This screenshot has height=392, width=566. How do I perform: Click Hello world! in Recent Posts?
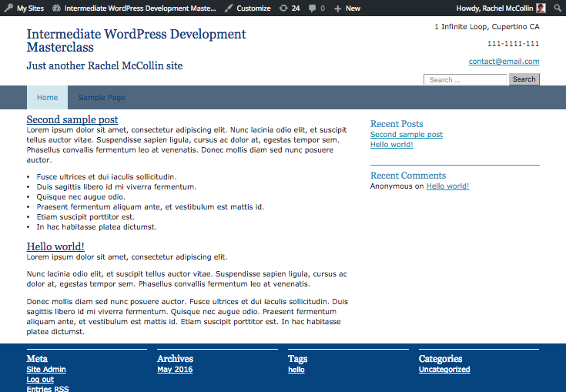tap(392, 144)
